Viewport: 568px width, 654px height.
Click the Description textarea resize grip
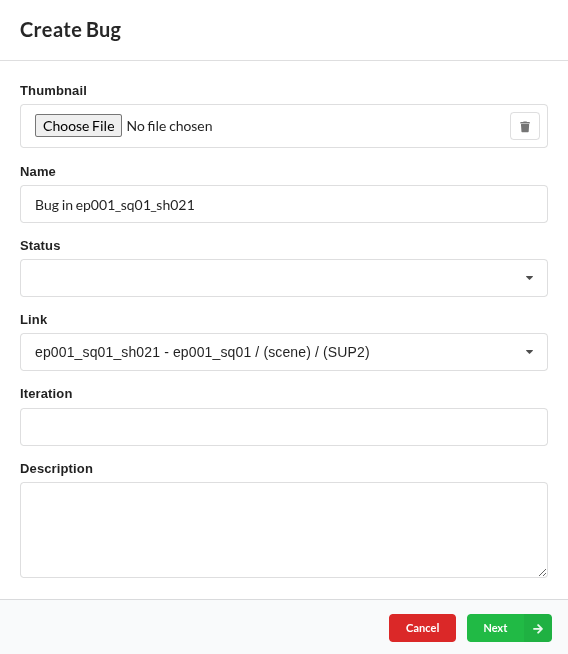[542, 573]
